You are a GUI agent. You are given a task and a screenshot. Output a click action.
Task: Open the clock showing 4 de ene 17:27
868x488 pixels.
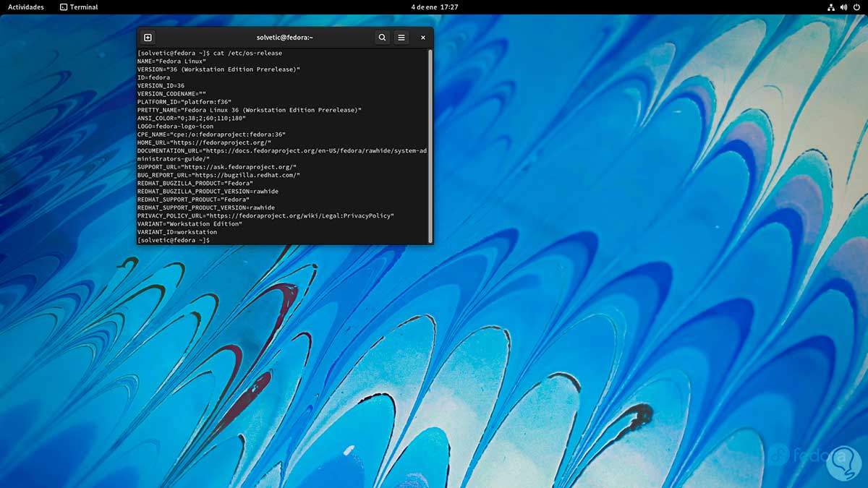[x=434, y=7]
